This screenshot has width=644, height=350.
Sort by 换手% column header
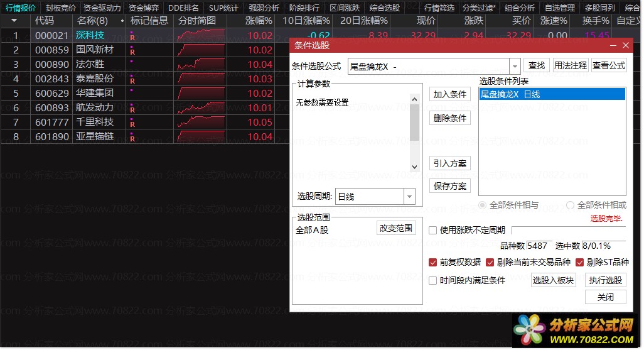[596, 21]
